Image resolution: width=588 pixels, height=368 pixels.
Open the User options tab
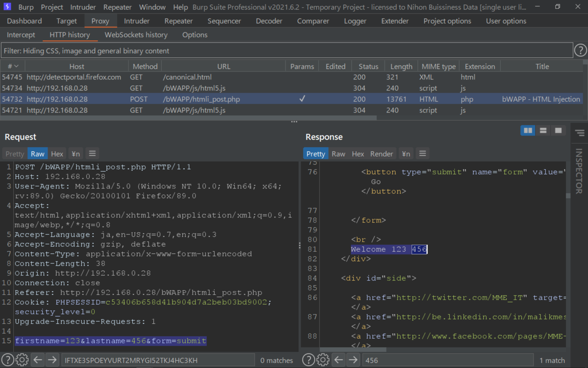click(506, 21)
